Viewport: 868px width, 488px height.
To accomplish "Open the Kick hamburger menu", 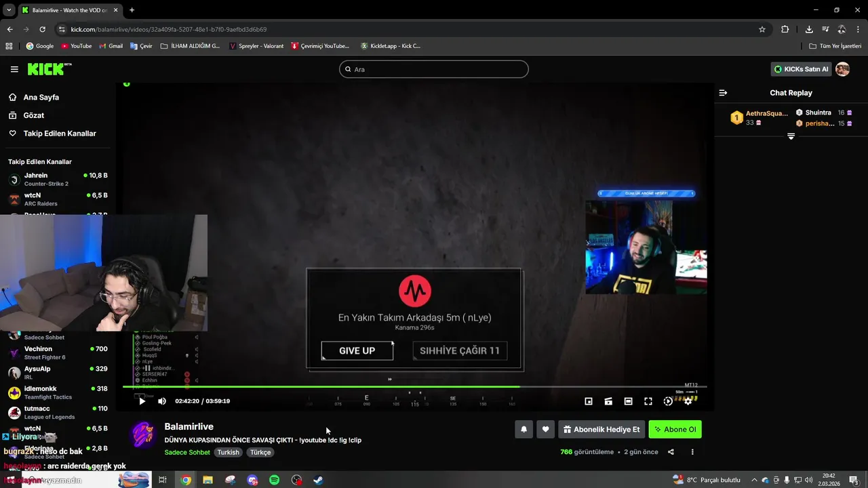I will [14, 69].
